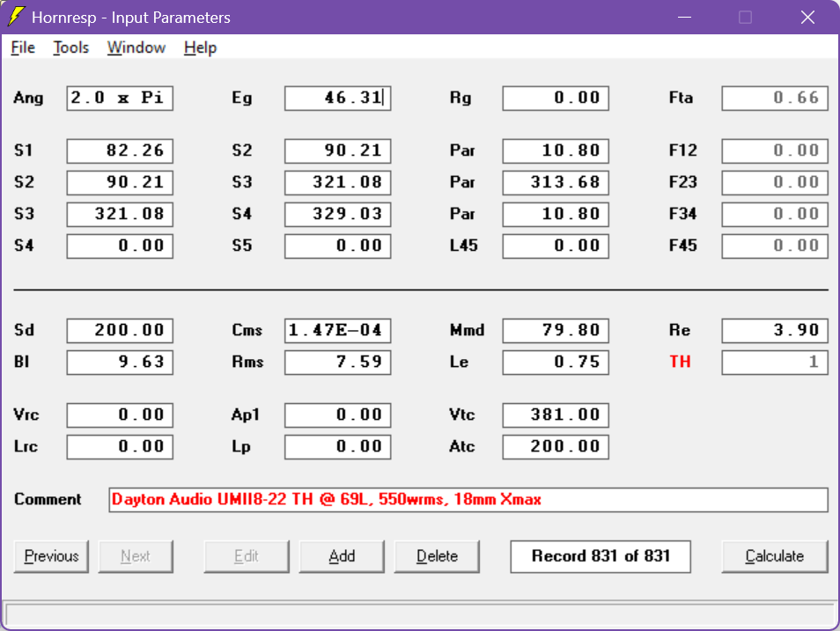This screenshot has width=840, height=631.
Task: Click the red TH label
Action: [680, 362]
